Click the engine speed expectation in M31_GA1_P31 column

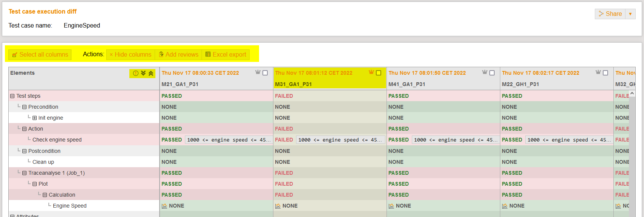(341, 140)
